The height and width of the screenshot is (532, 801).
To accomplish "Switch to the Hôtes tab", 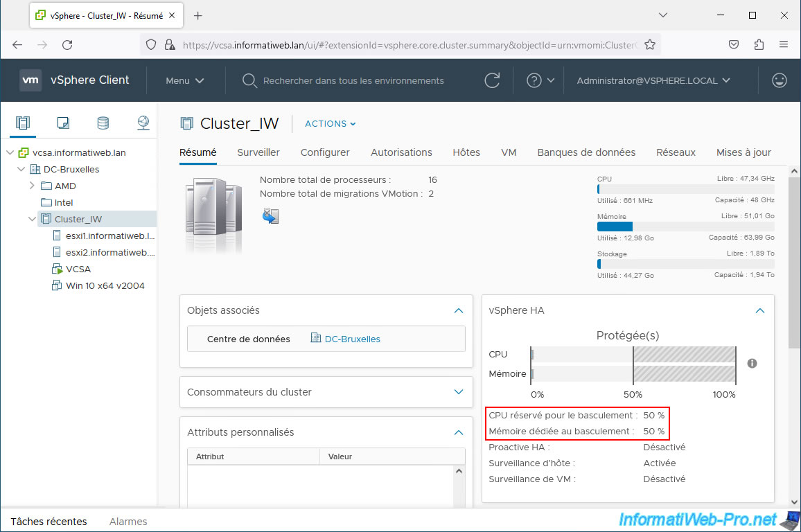I will (x=466, y=152).
